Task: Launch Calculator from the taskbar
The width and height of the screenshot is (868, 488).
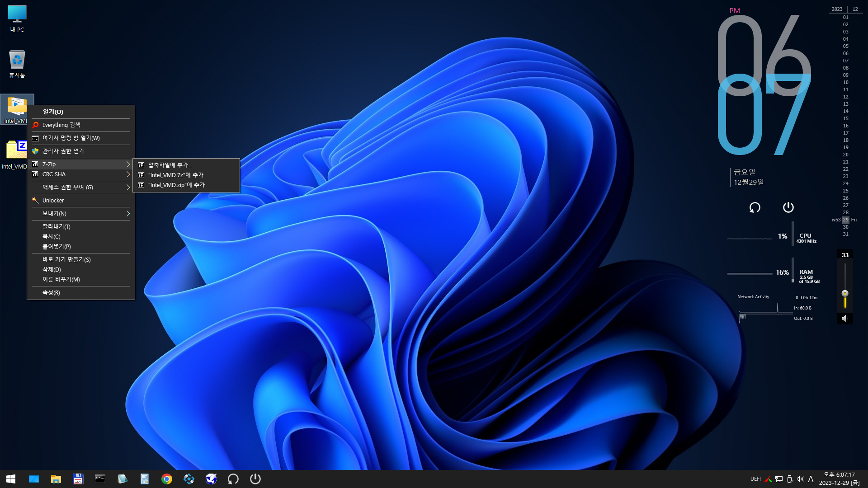Action: point(145,479)
